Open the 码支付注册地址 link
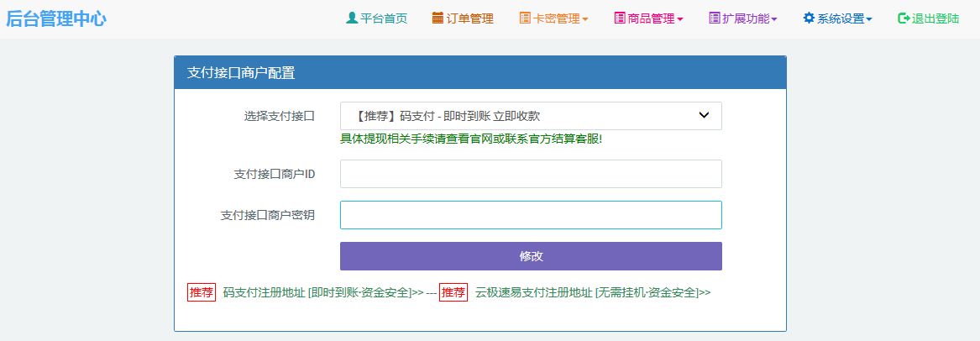The height and width of the screenshot is (341, 980). 323,292
